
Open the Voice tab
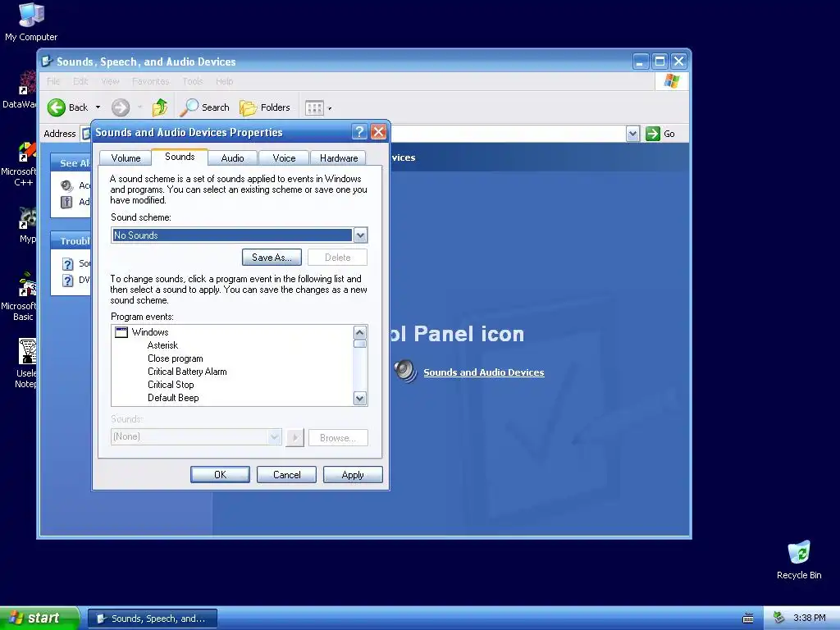[284, 158]
